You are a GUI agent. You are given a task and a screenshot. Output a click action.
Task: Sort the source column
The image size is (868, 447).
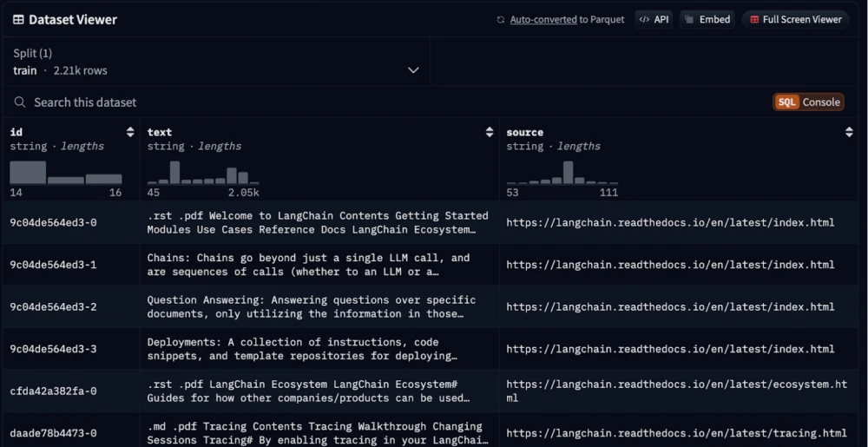(x=849, y=132)
